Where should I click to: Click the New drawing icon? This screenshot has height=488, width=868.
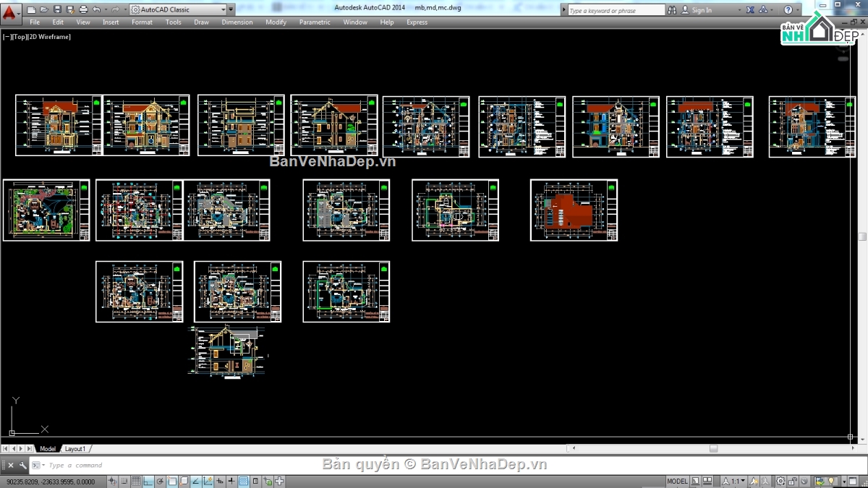[x=31, y=10]
